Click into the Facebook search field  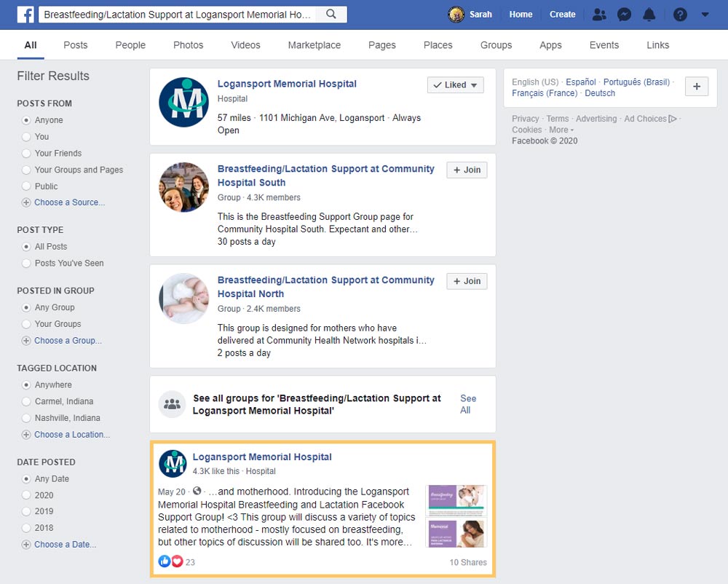(x=178, y=15)
